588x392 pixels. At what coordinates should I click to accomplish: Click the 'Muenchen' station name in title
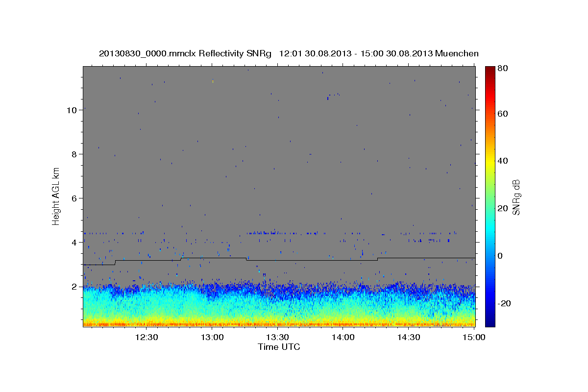[x=457, y=53]
